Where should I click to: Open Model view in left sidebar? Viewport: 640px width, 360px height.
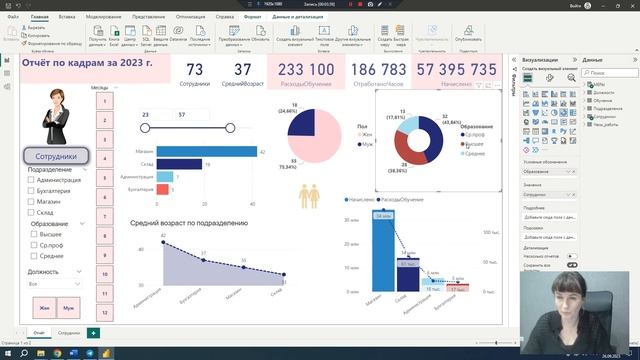pyautogui.click(x=7, y=87)
